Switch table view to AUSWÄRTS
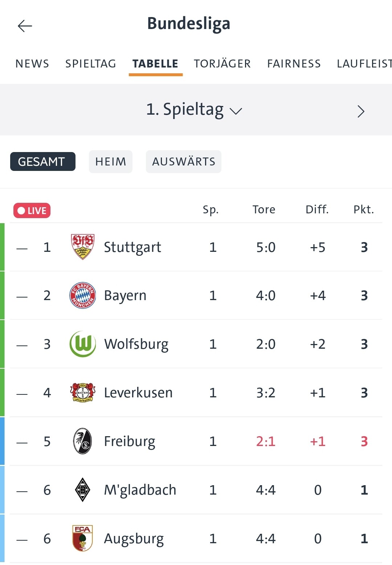 point(184,161)
